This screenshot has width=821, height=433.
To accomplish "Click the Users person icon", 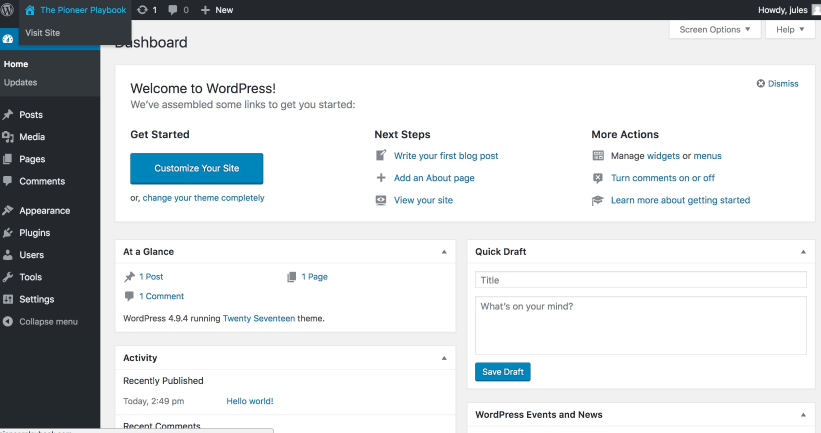I will coord(7,254).
